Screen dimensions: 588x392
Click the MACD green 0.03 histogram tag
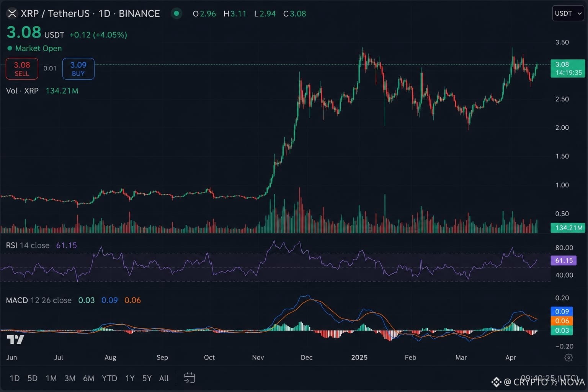pos(562,330)
